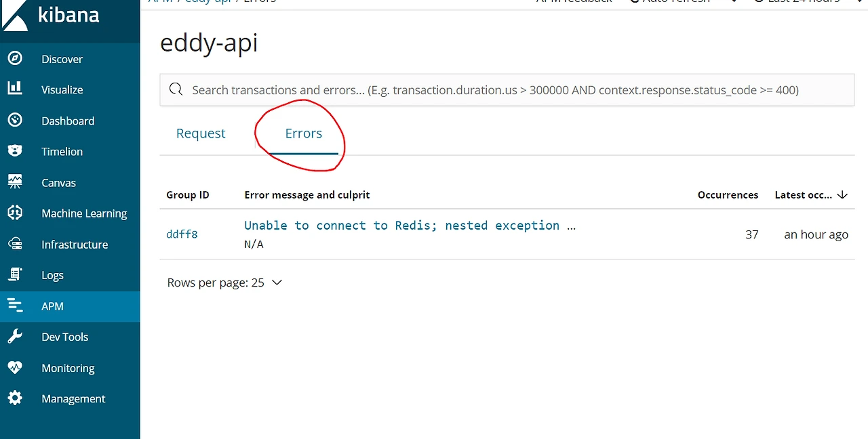Open Visualize bar chart icon
The image size is (868, 439).
click(x=15, y=89)
